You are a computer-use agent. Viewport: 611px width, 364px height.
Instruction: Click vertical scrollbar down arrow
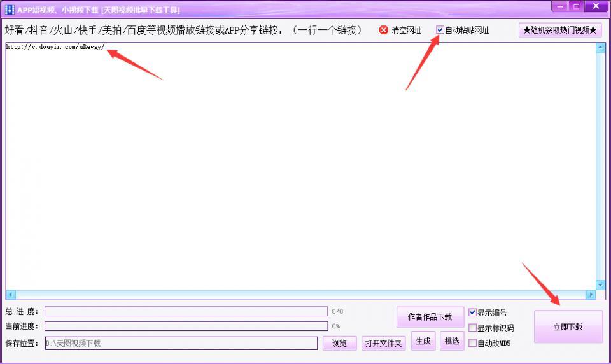(600, 285)
